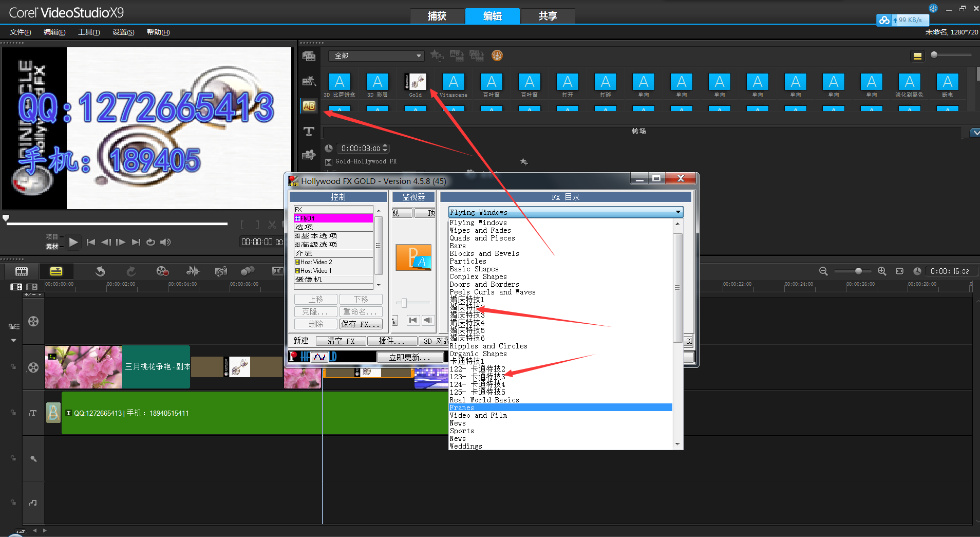This screenshot has width=980, height=537.
Task: Toggle all visible tracks button
Action: (x=16, y=287)
